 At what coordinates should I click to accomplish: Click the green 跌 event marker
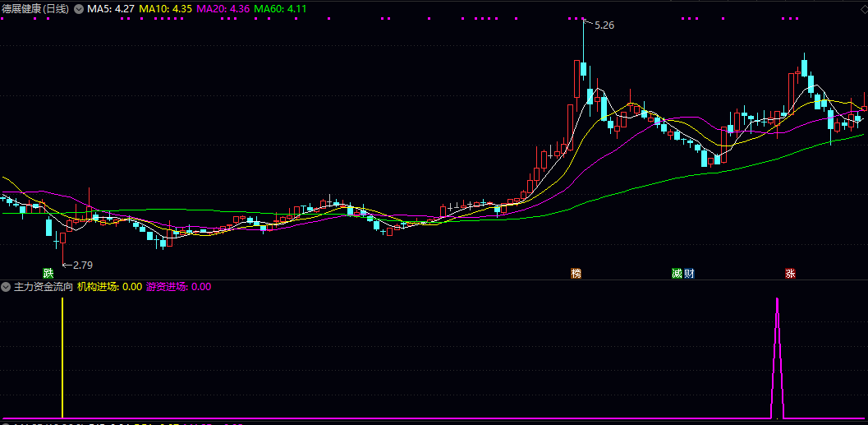click(x=48, y=273)
